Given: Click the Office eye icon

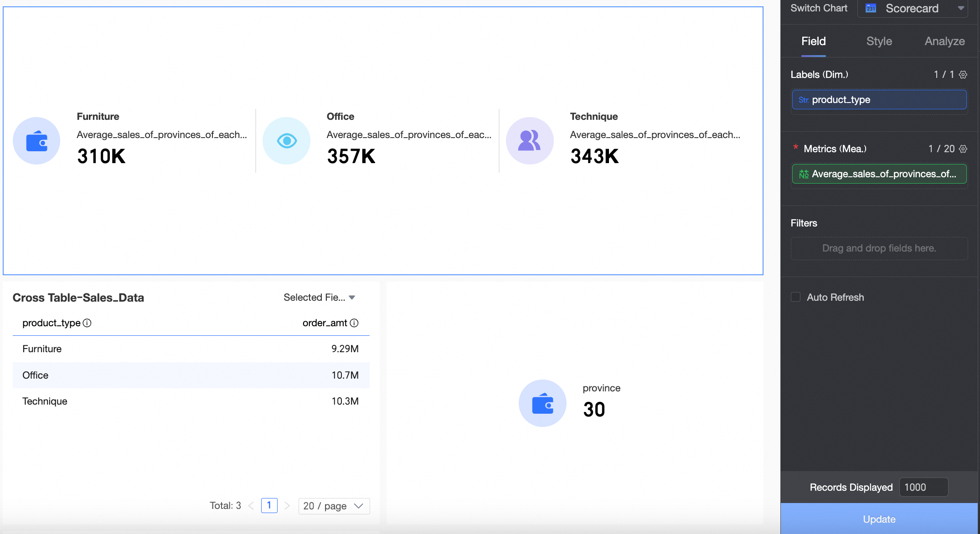Looking at the screenshot, I should (x=287, y=141).
